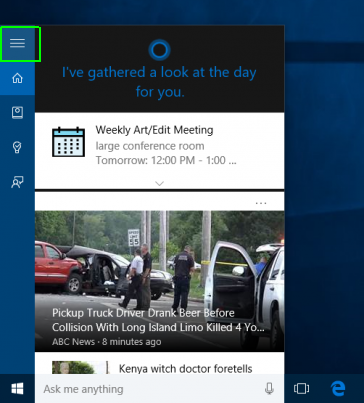Open the Reminders lightbulb icon
The image size is (364, 403).
click(x=17, y=147)
